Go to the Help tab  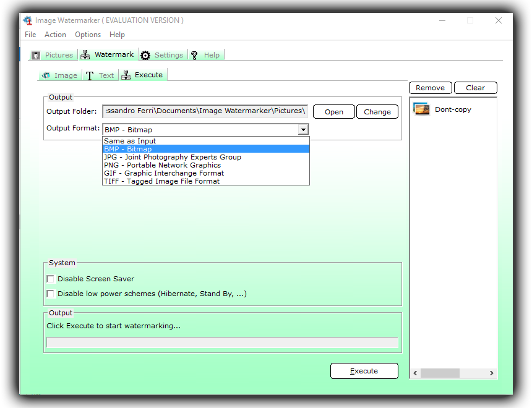click(206, 55)
